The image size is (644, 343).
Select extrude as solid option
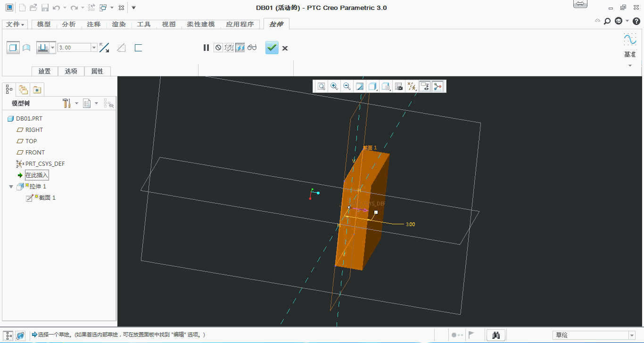[x=13, y=48]
